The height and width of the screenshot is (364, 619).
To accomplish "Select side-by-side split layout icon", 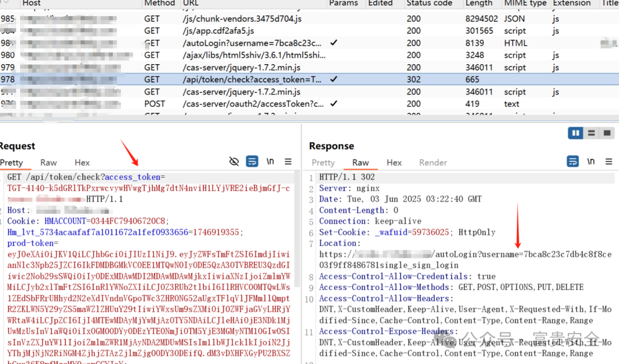I will pyautogui.click(x=575, y=133).
